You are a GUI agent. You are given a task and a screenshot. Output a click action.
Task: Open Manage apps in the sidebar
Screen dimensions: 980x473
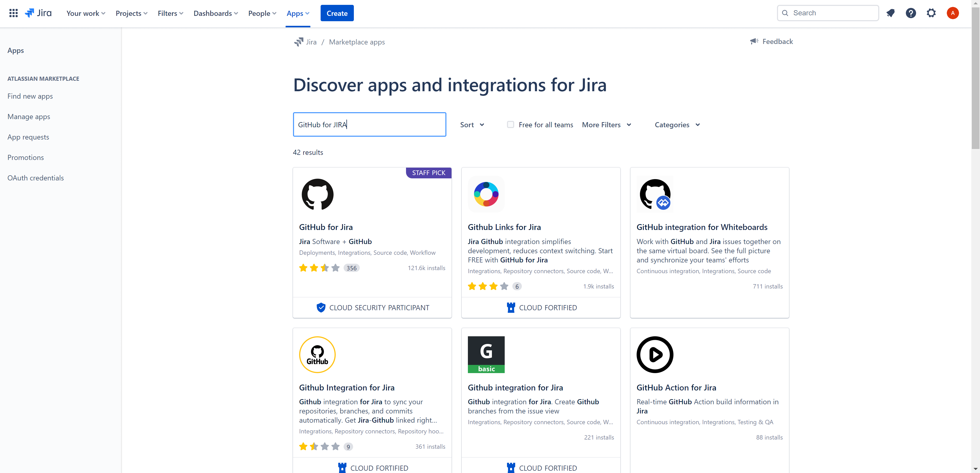(29, 116)
